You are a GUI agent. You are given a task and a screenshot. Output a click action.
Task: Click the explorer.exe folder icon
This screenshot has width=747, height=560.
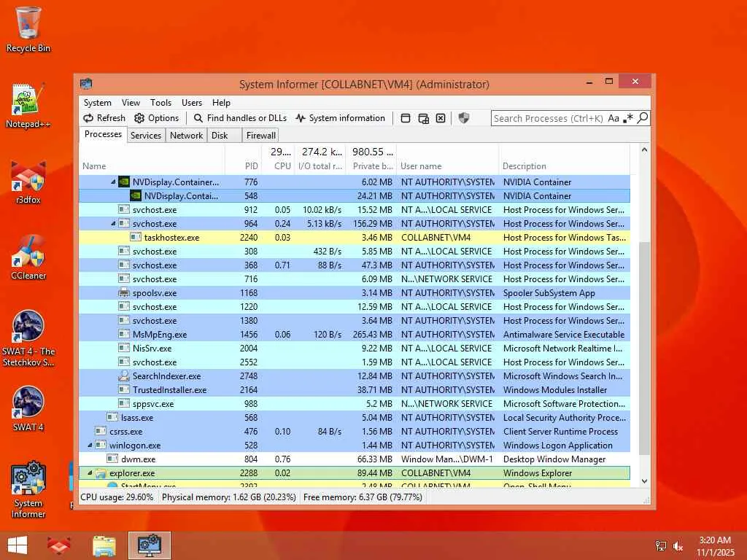click(101, 472)
